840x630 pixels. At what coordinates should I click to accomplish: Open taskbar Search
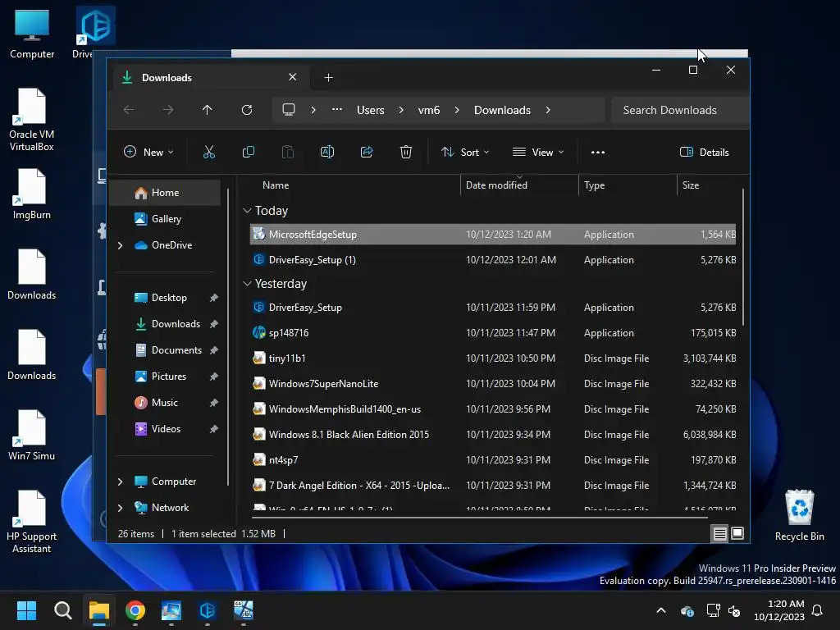62,610
